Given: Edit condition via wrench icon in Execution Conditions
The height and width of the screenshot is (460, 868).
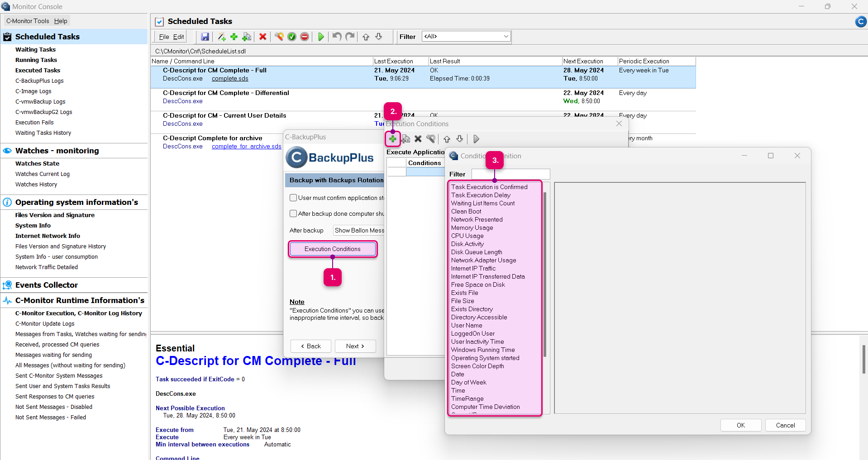Looking at the screenshot, I should (x=431, y=139).
